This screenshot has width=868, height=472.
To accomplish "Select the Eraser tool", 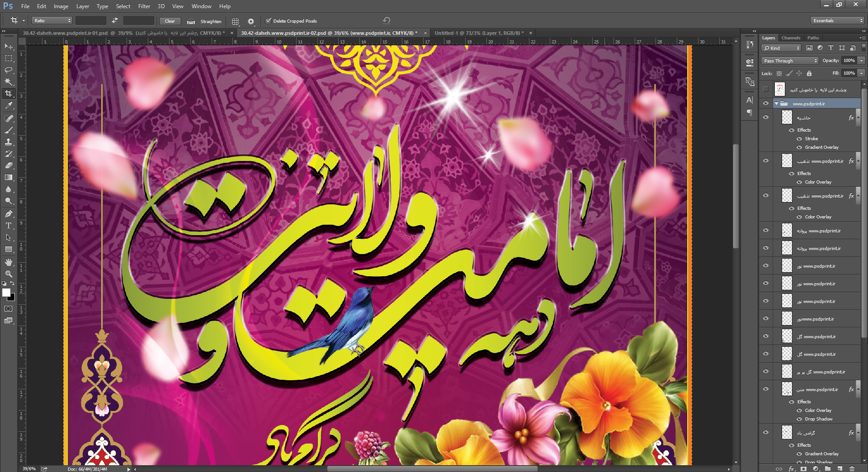I will click(9, 165).
